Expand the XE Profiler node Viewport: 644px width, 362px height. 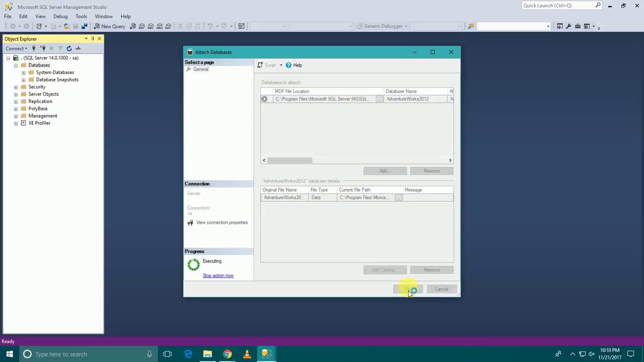tap(16, 123)
